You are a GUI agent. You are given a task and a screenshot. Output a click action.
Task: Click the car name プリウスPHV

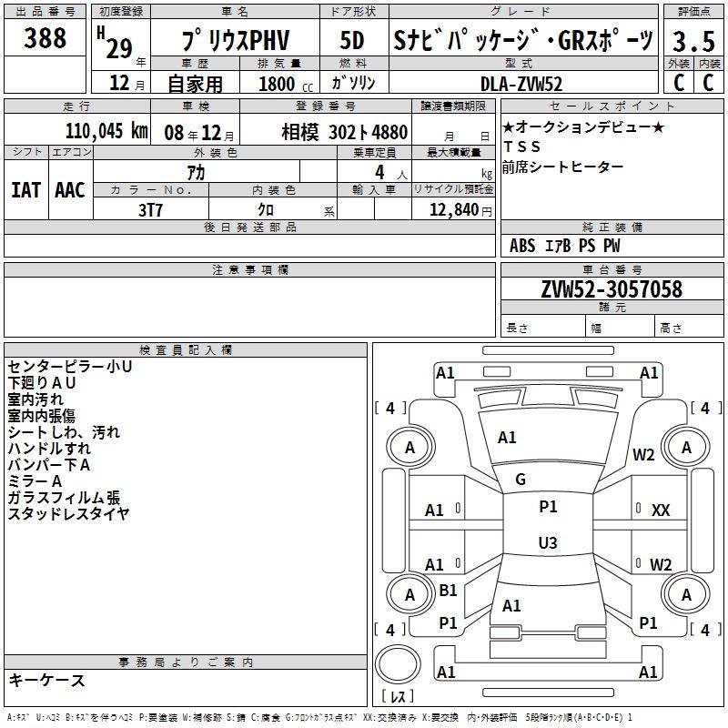pos(236,40)
